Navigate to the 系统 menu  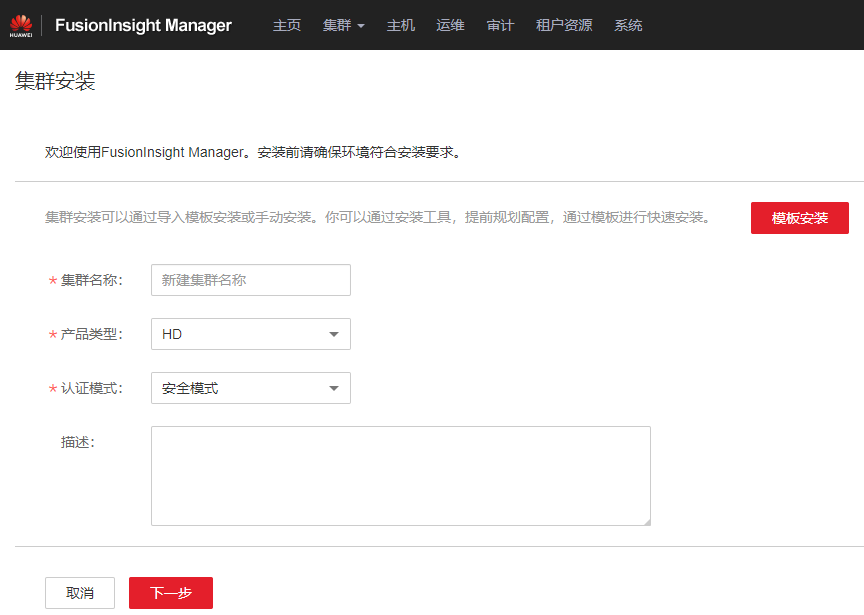coord(628,25)
